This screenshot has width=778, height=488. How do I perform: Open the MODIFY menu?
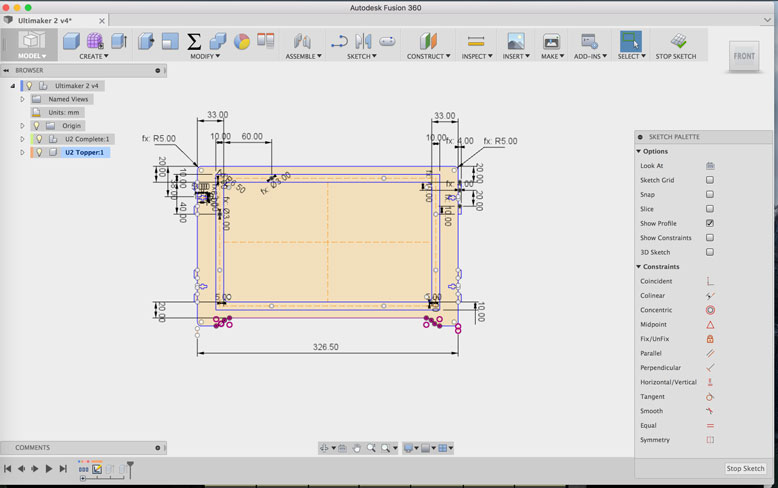tap(205, 57)
